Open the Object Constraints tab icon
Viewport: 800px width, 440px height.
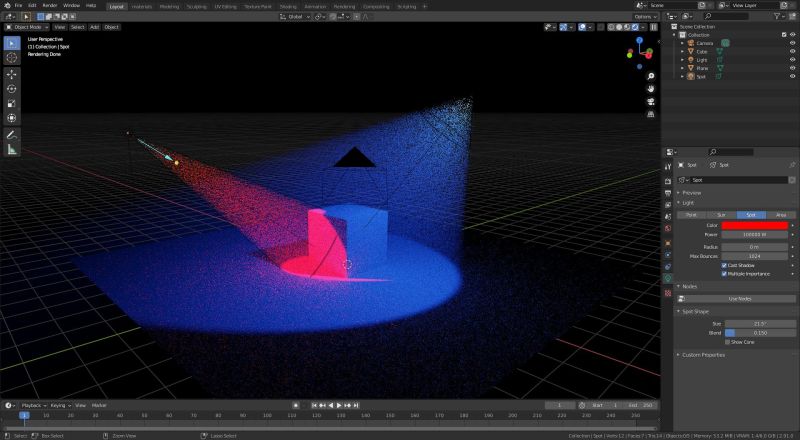[x=668, y=266]
